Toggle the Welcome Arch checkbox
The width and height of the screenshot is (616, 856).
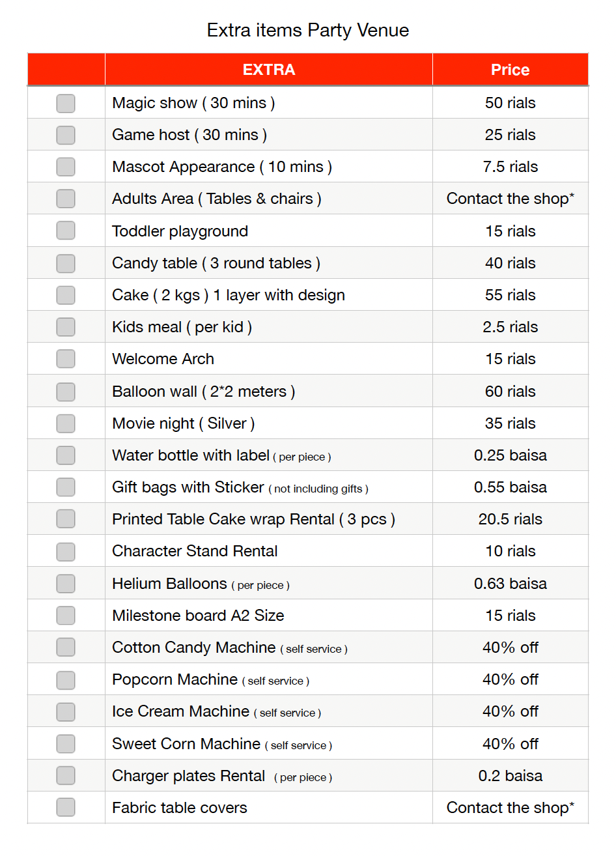[x=66, y=359]
